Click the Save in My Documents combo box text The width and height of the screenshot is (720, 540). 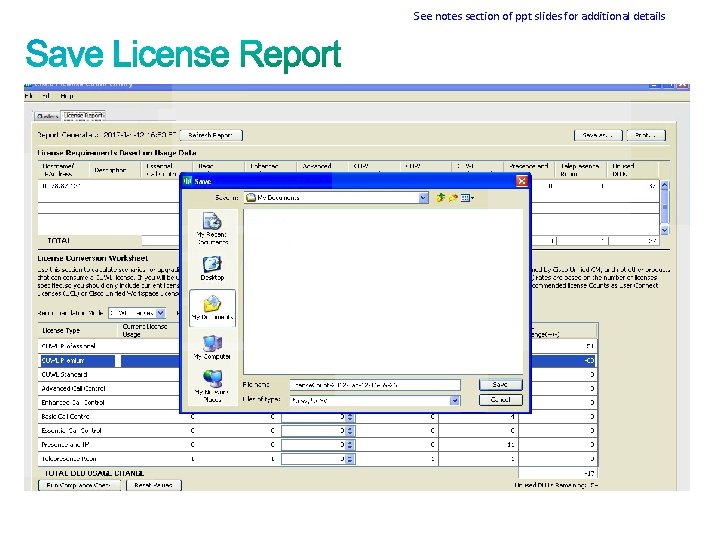[278, 198]
